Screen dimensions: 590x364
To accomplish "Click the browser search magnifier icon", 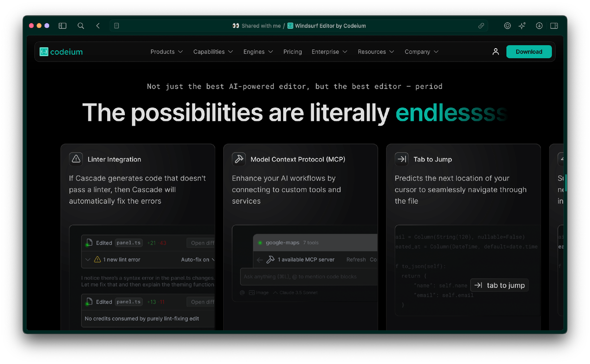I will (x=81, y=26).
